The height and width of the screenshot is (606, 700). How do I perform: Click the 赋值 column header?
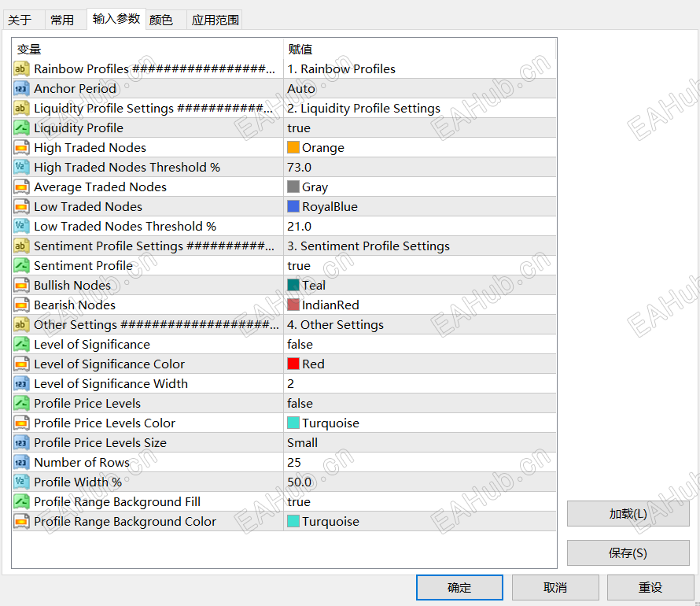click(420, 49)
